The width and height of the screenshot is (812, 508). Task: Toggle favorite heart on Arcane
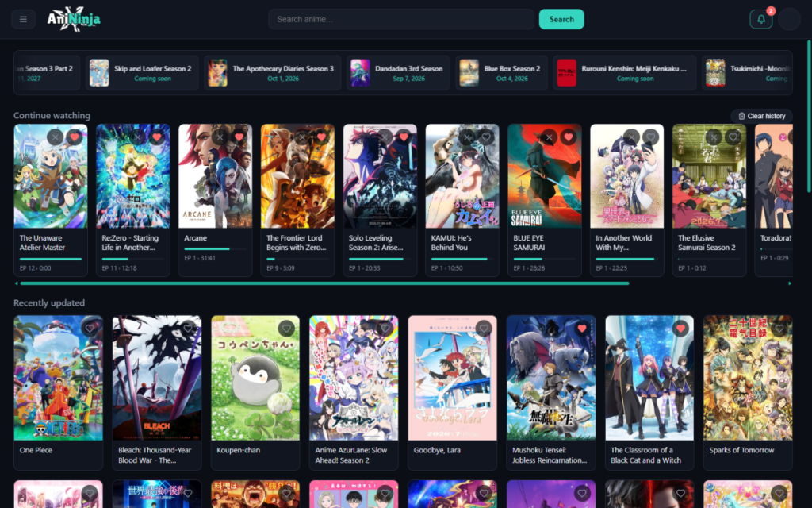click(239, 137)
